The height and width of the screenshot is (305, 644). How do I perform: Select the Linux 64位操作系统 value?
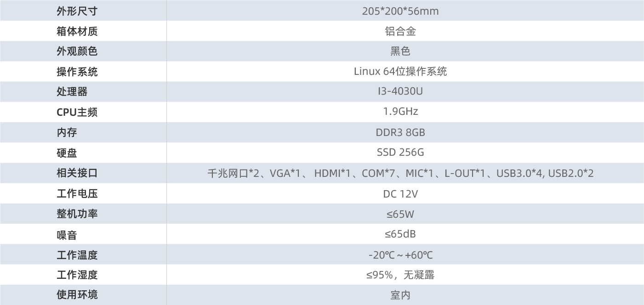[400, 72]
